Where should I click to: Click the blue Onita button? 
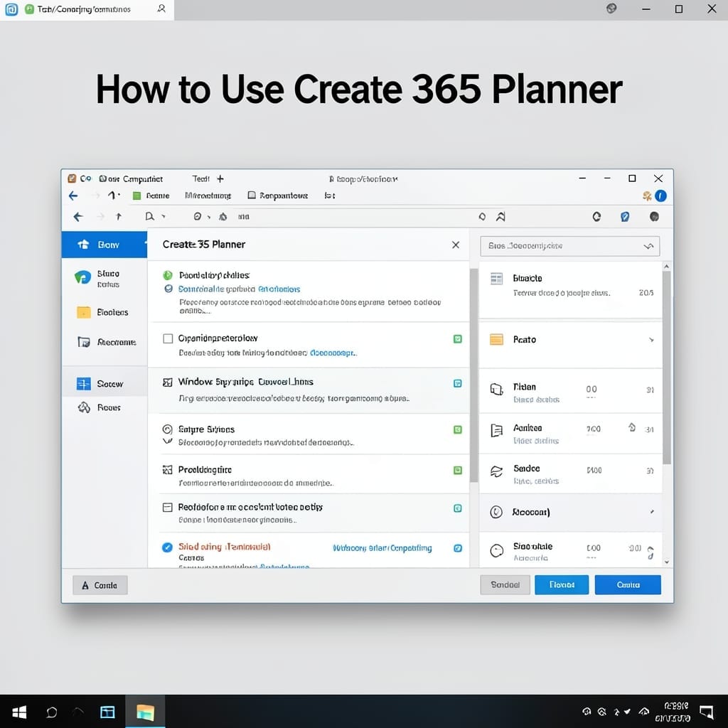coord(628,584)
